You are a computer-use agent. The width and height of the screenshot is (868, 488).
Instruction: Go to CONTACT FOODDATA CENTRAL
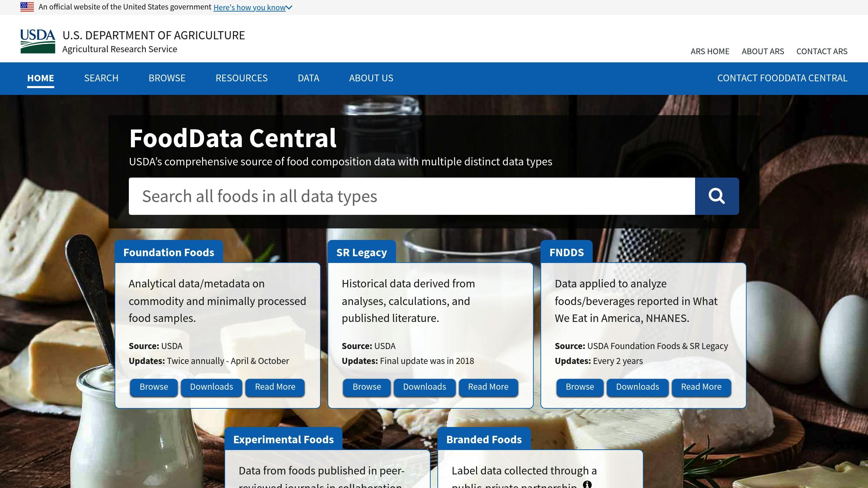pos(782,78)
